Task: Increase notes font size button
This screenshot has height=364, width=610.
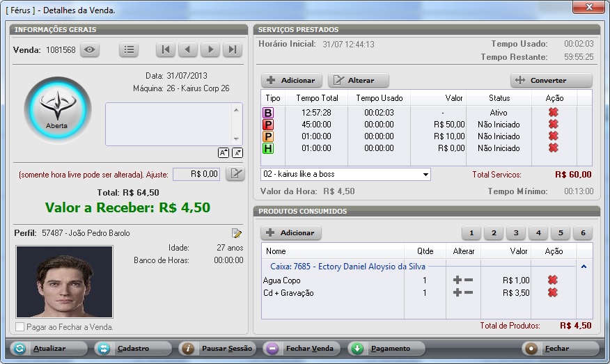Action: (x=224, y=153)
